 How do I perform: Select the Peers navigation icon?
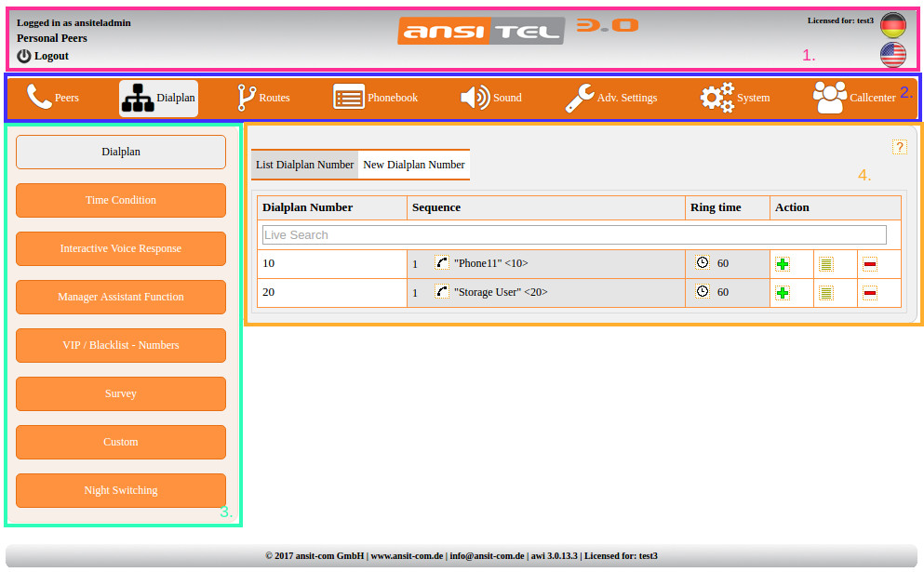[x=39, y=97]
